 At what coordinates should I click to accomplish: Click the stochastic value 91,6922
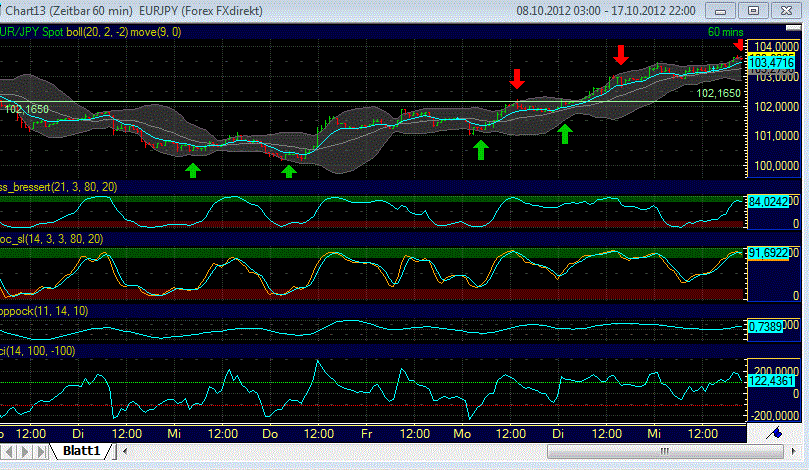coord(768,253)
